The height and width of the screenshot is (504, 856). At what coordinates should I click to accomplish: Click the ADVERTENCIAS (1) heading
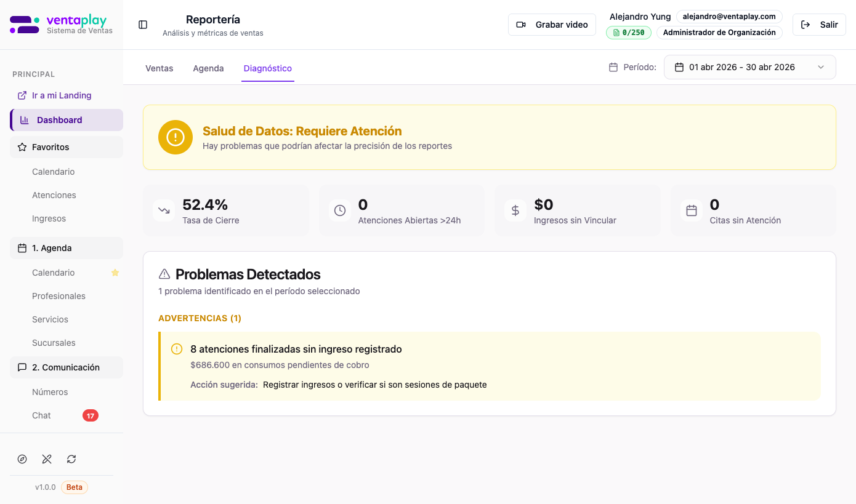click(x=200, y=318)
